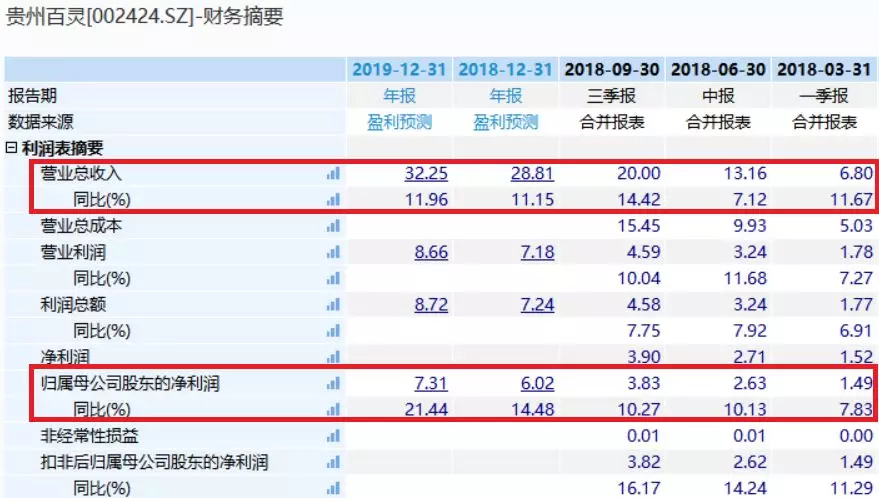Select the 净利润 row label
Screen dimensions: 879x498
coord(64,357)
